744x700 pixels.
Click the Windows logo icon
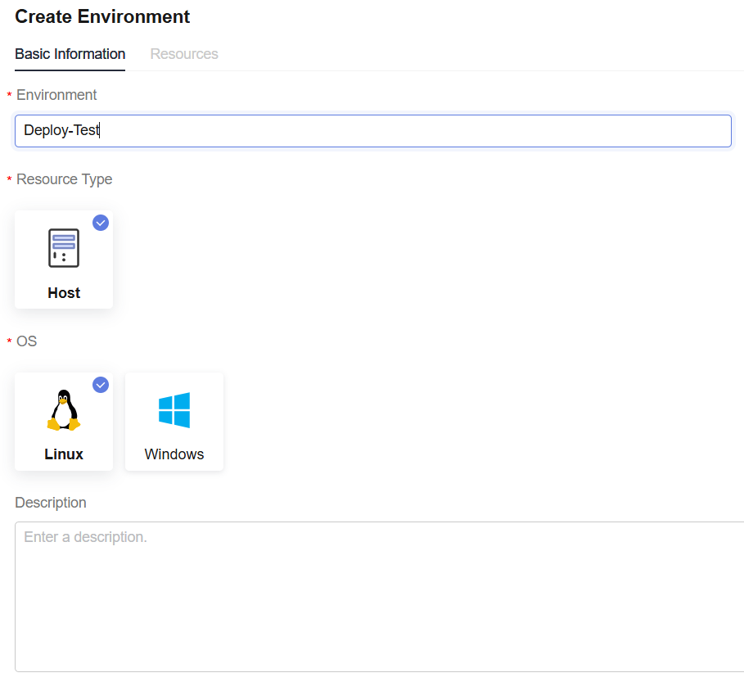[174, 410]
